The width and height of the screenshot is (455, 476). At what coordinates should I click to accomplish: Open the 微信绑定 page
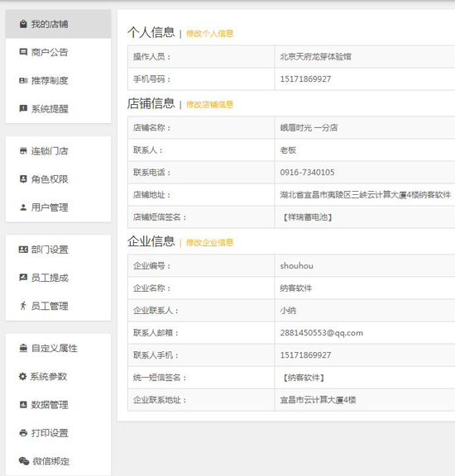click(x=59, y=461)
